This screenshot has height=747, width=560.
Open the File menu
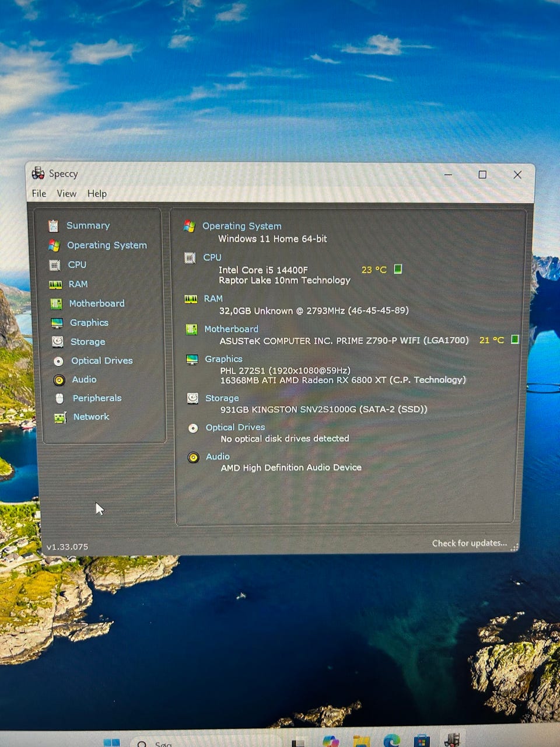[39, 193]
